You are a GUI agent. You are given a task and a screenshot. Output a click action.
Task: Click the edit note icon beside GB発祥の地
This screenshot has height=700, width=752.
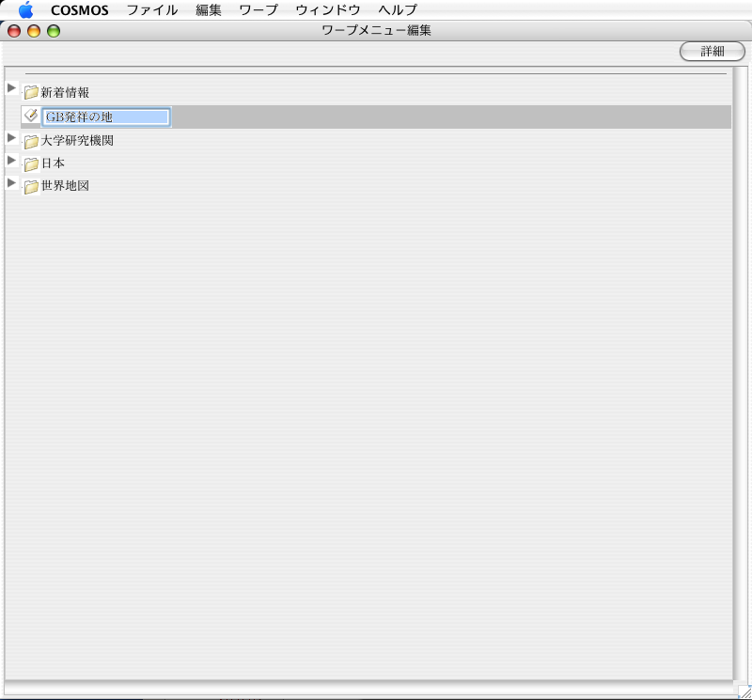coord(31,115)
